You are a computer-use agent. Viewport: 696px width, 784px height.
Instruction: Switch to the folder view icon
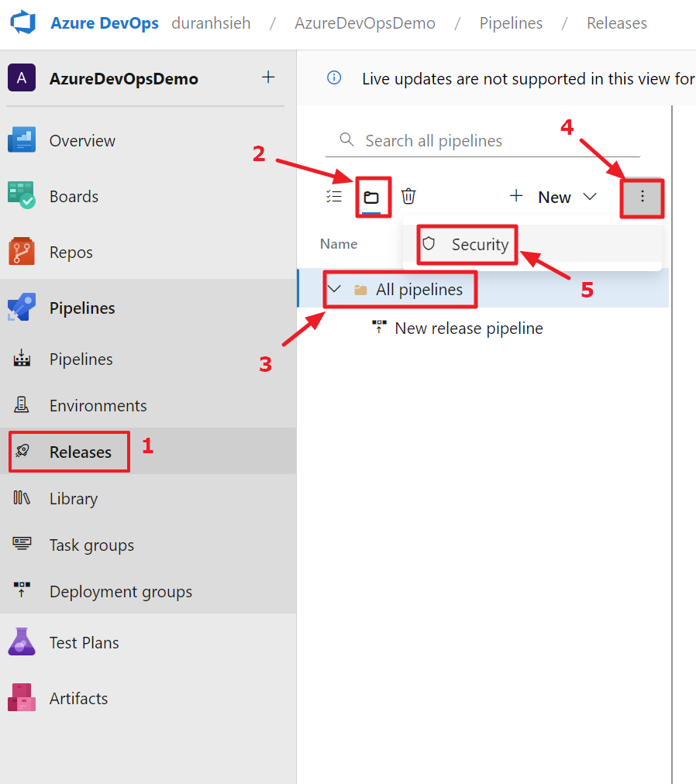(x=371, y=197)
